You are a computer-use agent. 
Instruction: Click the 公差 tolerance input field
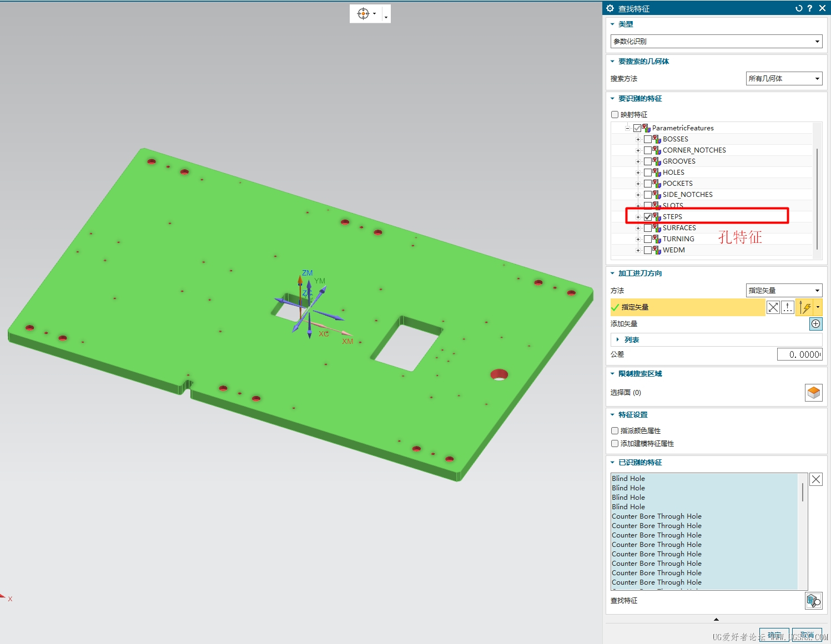799,354
